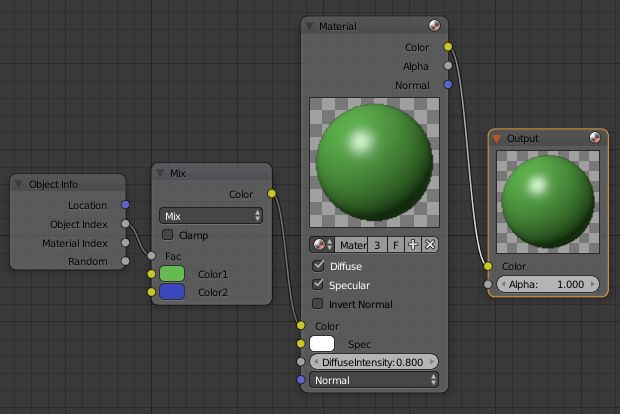Click the Object Index output socket
This screenshot has width=620, height=414.
tap(125, 223)
